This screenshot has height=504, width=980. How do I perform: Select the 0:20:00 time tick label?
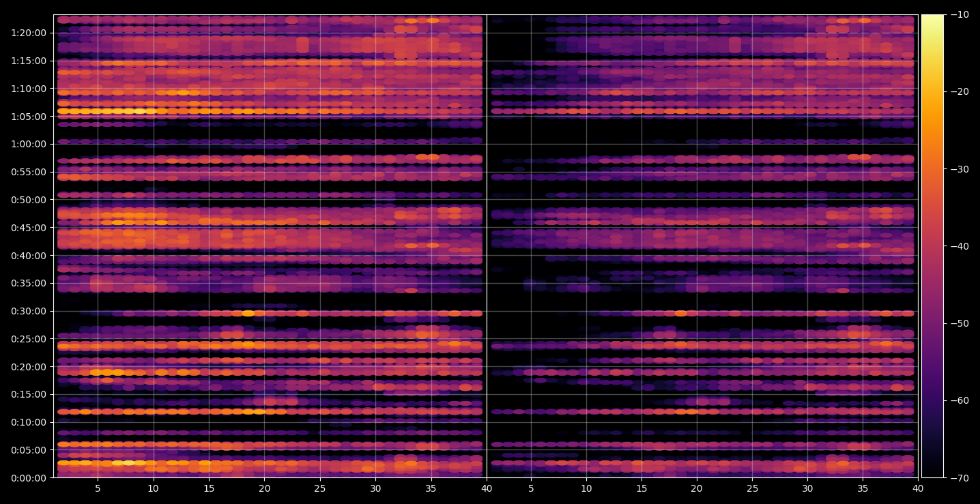[x=29, y=367]
